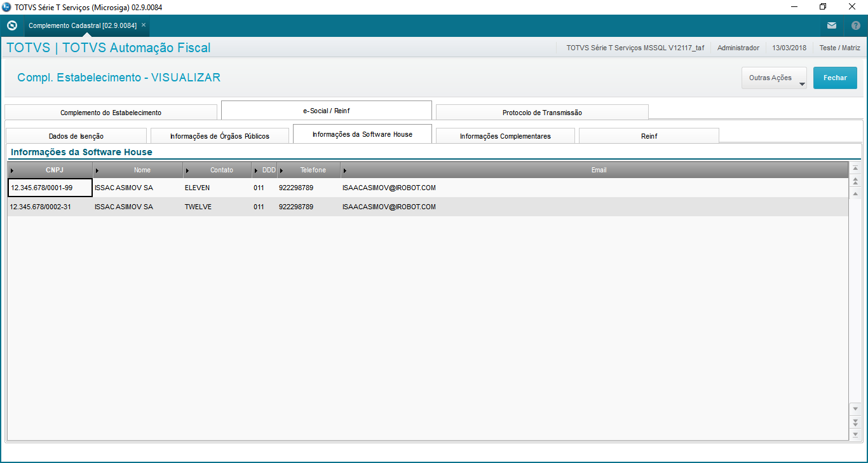Switch to the Complemento do Estabelecimento tab
Viewport: 868px width, 463px height.
pos(111,113)
